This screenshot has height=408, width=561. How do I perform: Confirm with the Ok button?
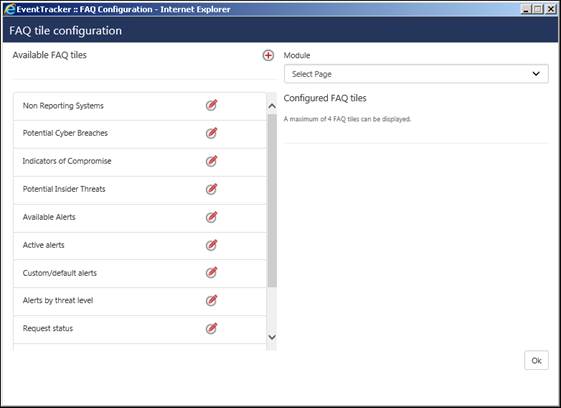[536, 360]
